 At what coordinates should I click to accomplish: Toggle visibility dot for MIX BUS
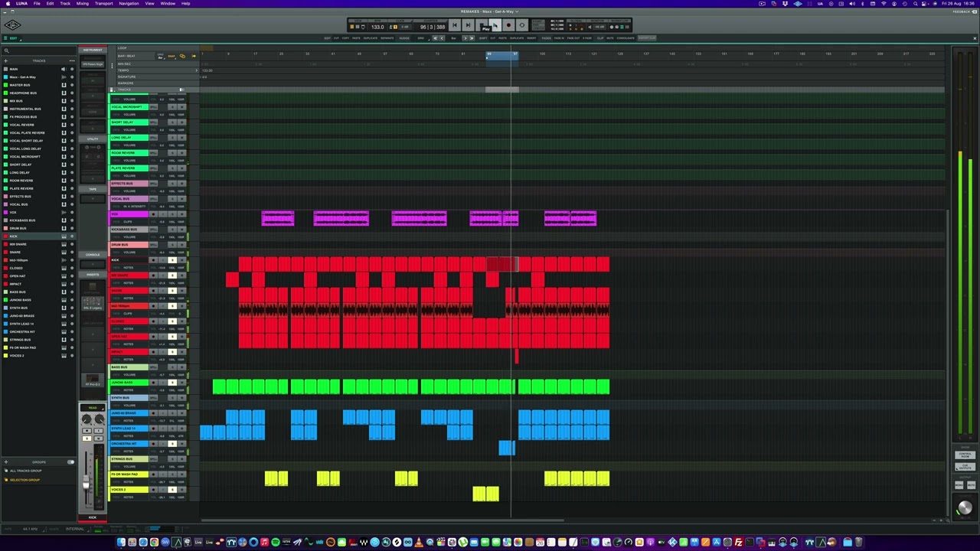click(72, 101)
